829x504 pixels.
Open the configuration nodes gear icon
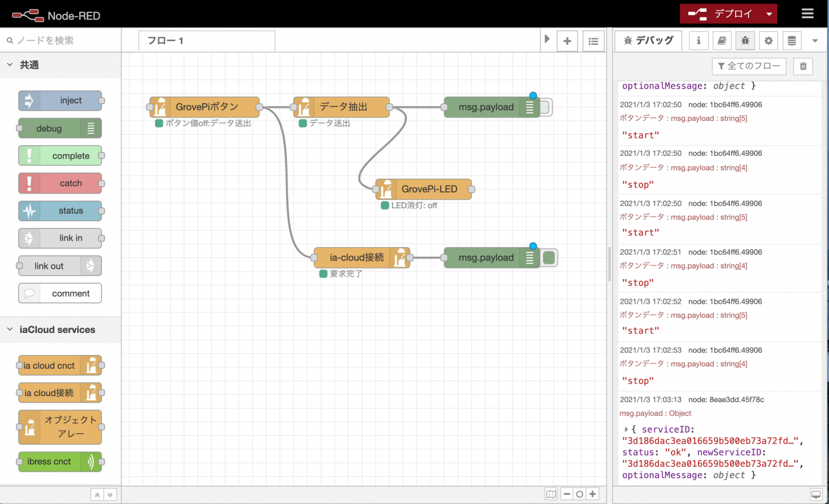768,40
